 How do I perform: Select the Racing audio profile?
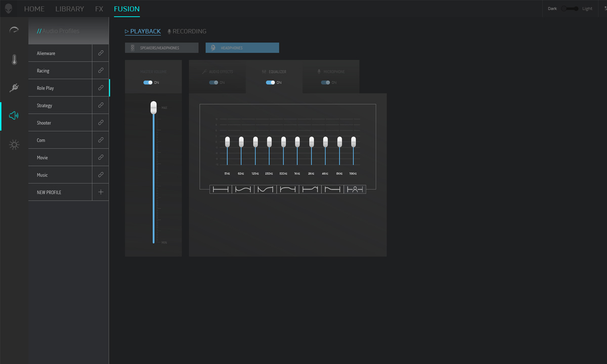point(60,71)
